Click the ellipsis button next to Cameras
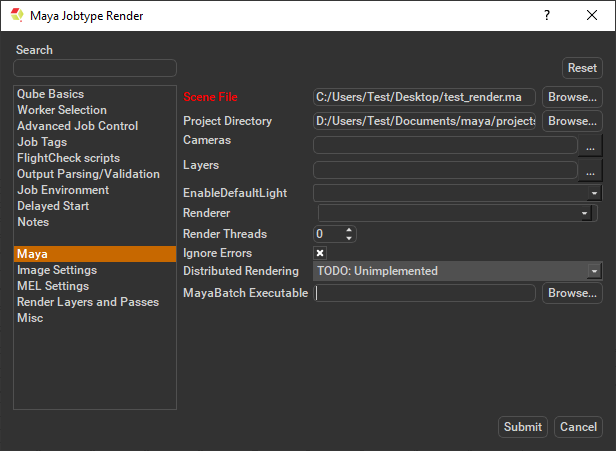Image resolution: width=616 pixels, height=451 pixels. (x=591, y=146)
